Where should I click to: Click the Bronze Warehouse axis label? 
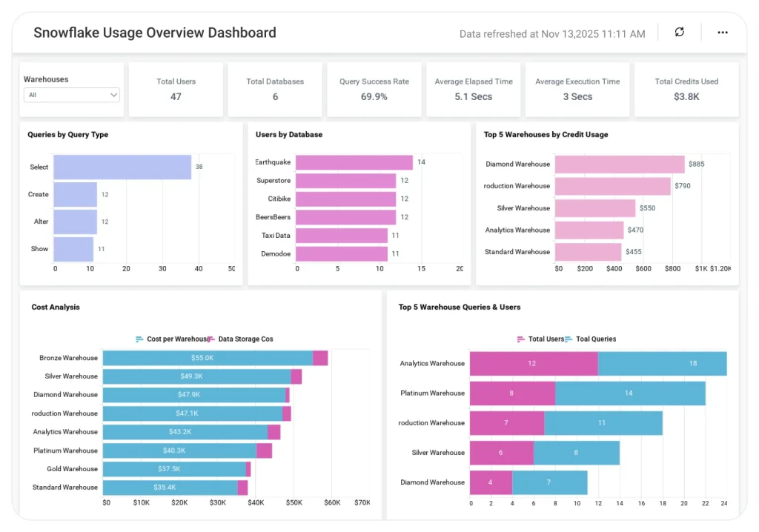point(68,358)
